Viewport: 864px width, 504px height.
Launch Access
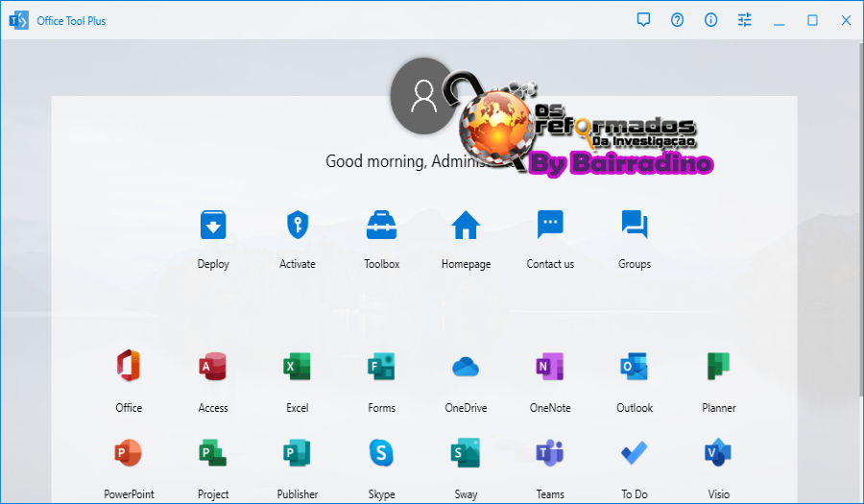point(213,367)
